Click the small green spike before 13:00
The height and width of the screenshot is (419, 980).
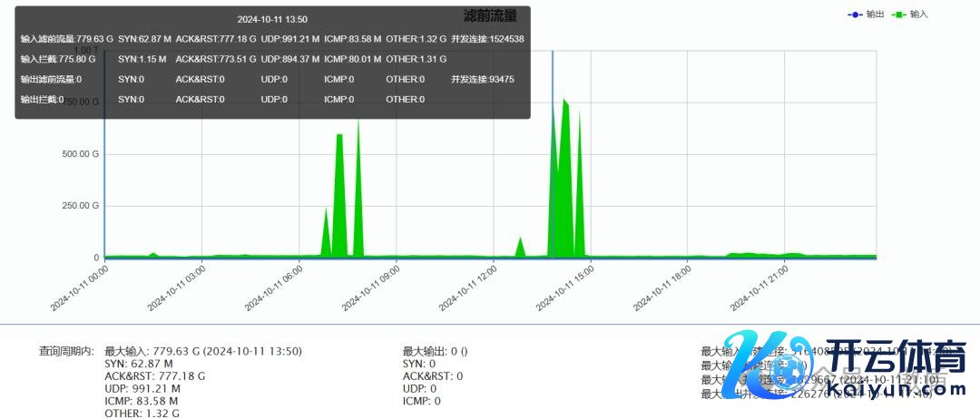point(520,248)
